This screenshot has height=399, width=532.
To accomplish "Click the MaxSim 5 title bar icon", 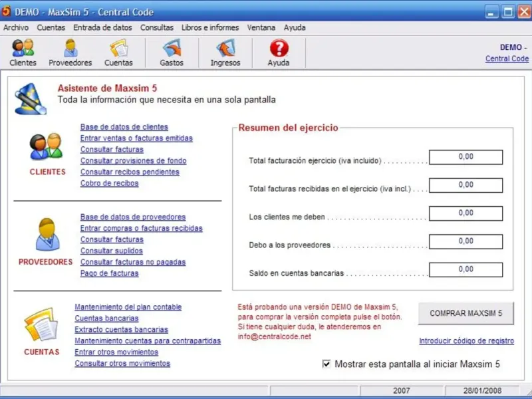I will [x=6, y=11].
